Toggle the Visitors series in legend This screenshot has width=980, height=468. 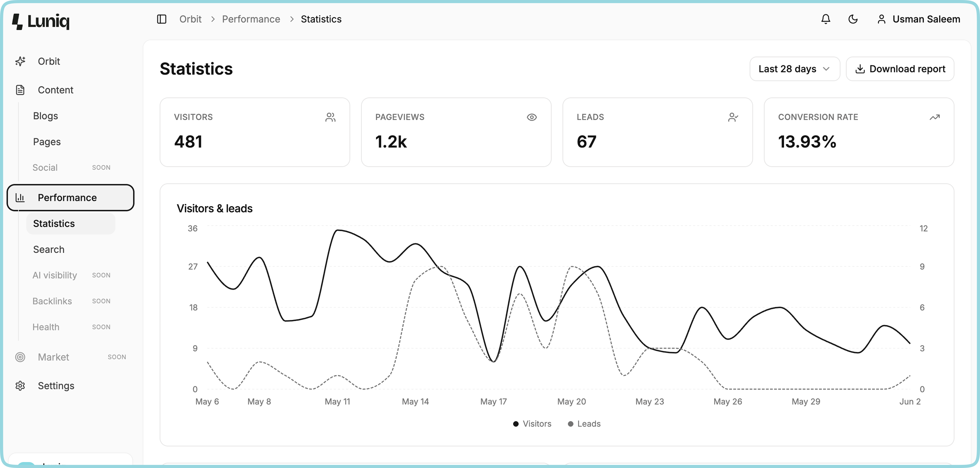pyautogui.click(x=532, y=424)
